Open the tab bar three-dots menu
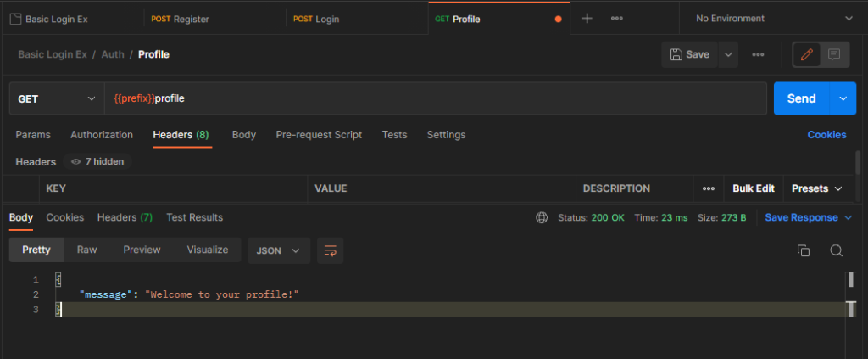This screenshot has height=359, width=868. [617, 19]
